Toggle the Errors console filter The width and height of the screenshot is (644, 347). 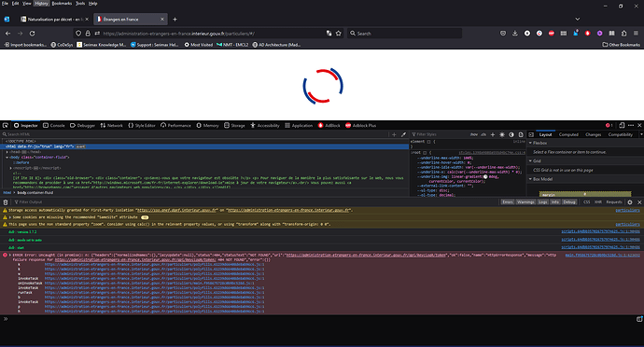point(508,202)
